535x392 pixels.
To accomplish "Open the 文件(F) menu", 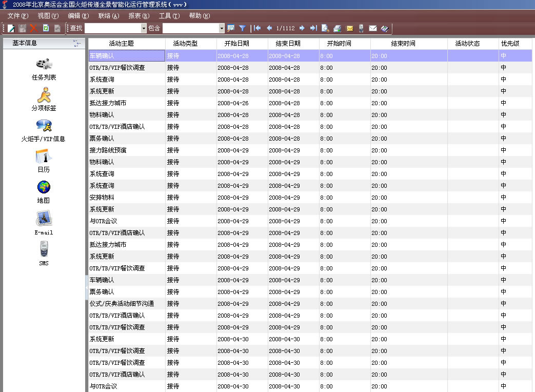I will coord(18,16).
